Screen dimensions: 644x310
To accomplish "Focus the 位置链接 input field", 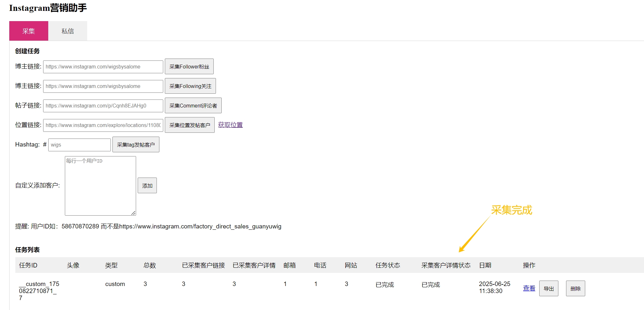I will (103, 125).
